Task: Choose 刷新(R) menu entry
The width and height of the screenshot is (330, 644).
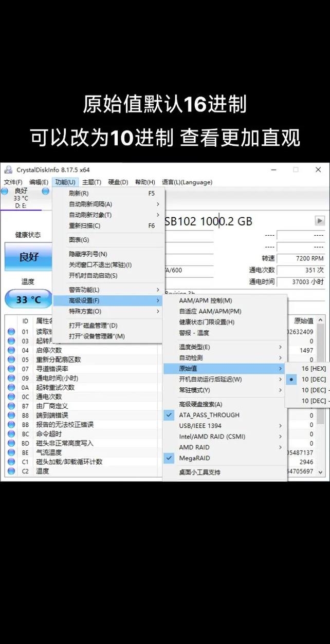Action: coord(108,194)
